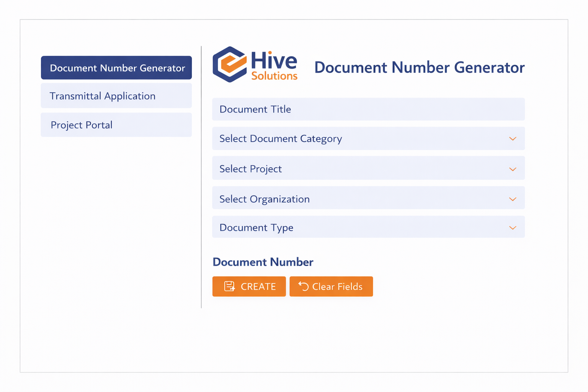
Task: Click the arrow icon beside Select Organization
Action: 513,199
